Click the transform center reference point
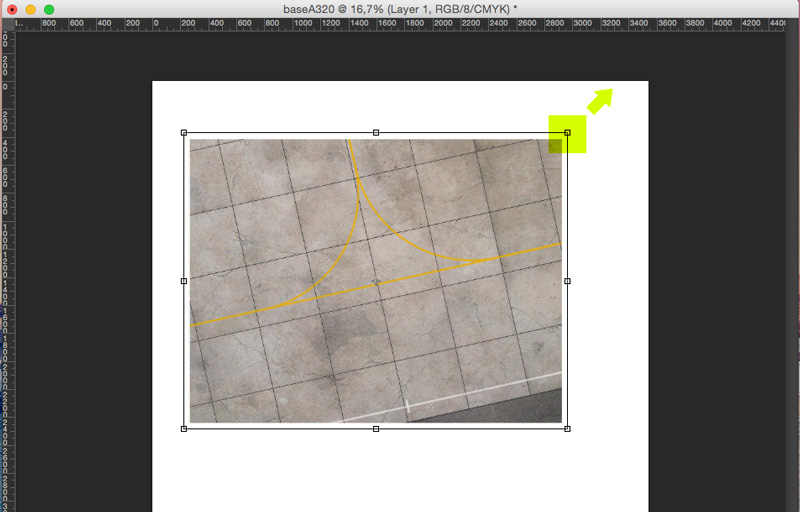The height and width of the screenshot is (512, 800). pos(376,281)
